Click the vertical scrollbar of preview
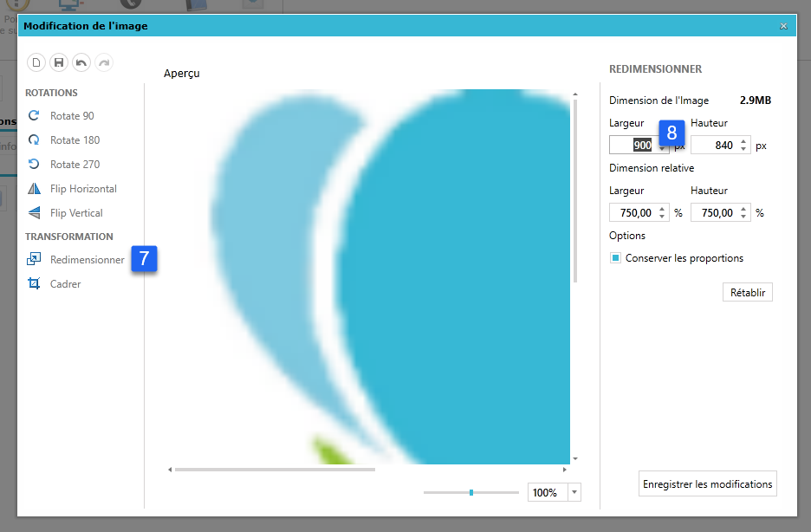This screenshot has height=532, width=811. (575, 191)
